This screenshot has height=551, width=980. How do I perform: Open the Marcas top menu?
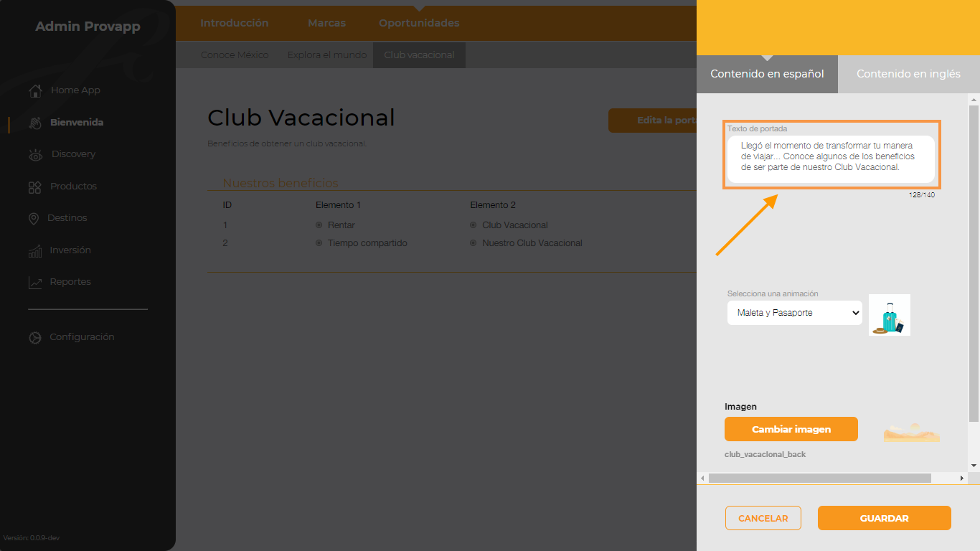(326, 23)
